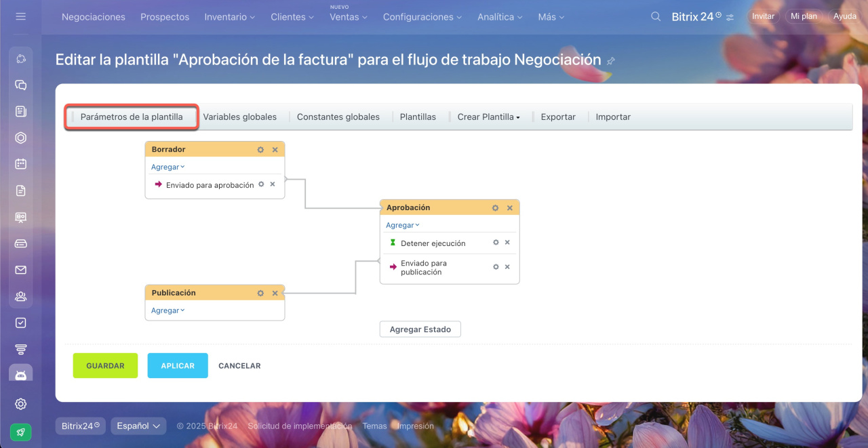
Task: Open the documents sidebar icon
Action: [21, 191]
